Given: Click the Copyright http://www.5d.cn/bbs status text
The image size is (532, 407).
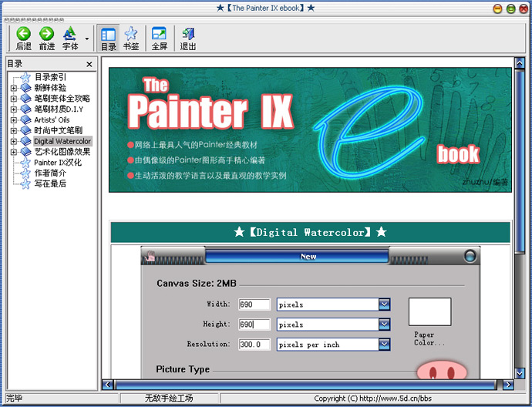Looking at the screenshot, I should point(372,399).
